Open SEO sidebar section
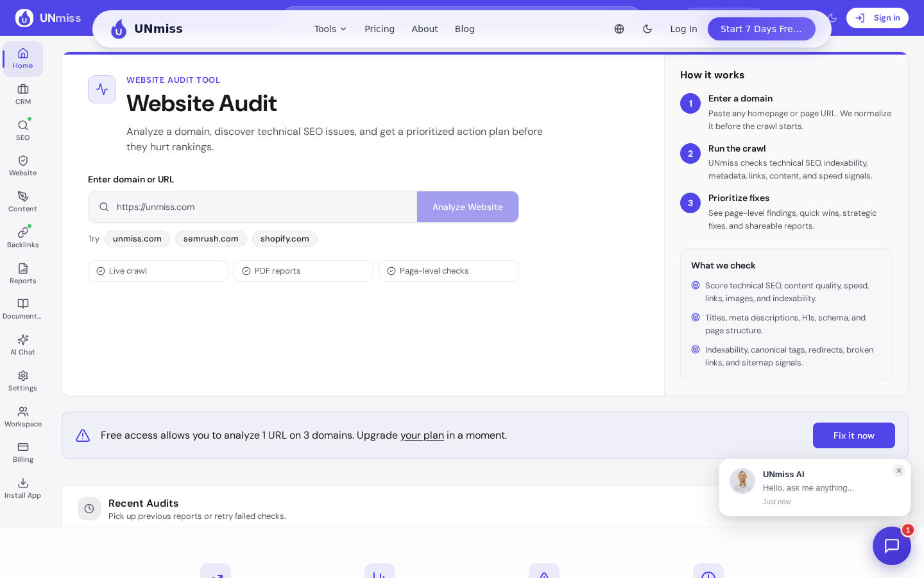This screenshot has height=578, width=924. pos(23,130)
